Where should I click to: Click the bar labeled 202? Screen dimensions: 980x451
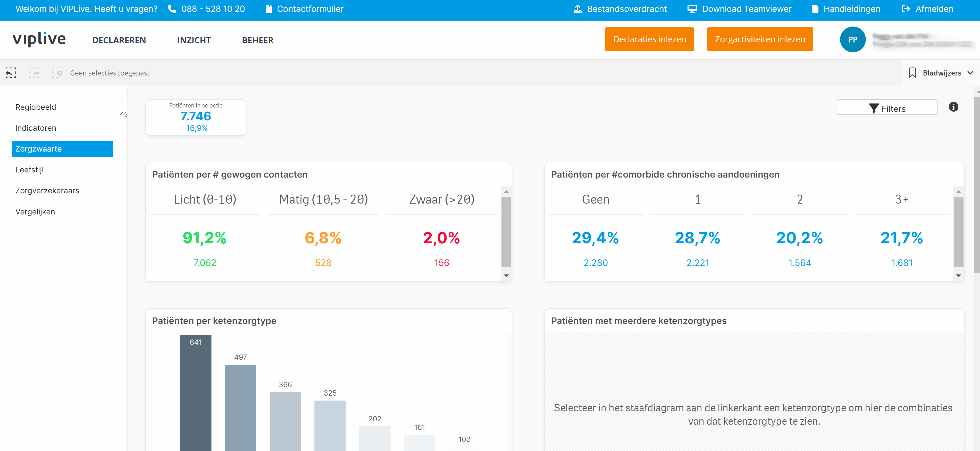pos(375,438)
